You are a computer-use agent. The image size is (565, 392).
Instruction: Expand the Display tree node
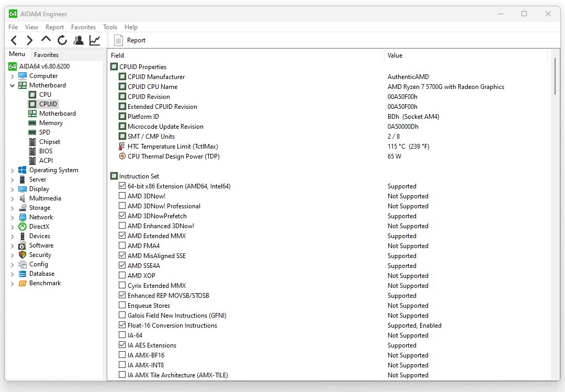(x=12, y=189)
